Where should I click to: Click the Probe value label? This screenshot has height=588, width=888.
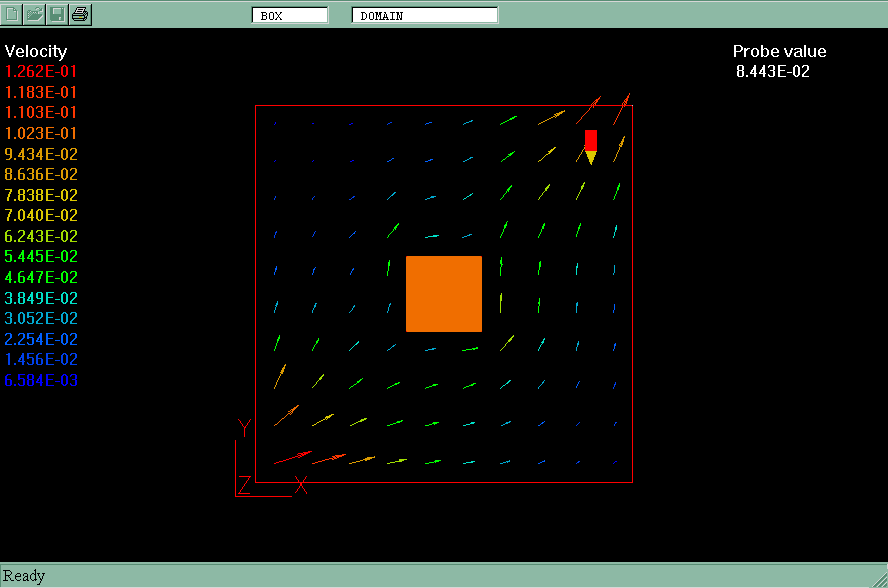[x=779, y=52]
